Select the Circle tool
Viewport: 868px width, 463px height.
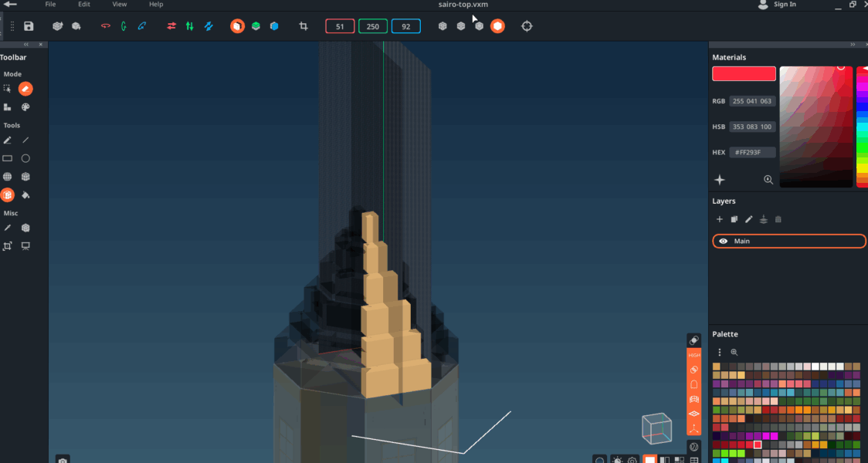coord(25,158)
